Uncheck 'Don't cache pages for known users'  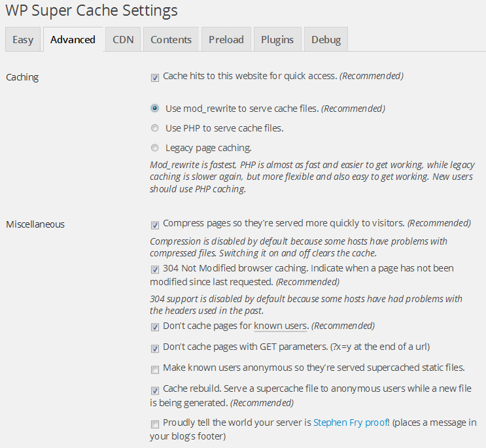(x=155, y=327)
